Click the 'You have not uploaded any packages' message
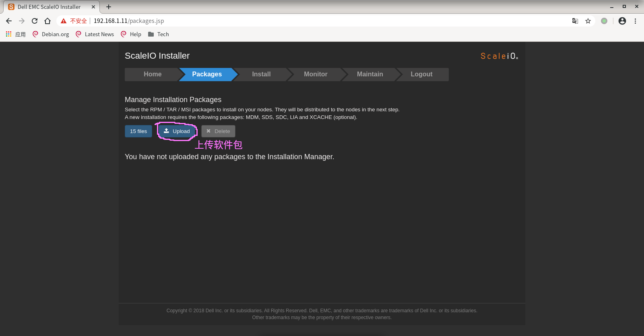 229,157
